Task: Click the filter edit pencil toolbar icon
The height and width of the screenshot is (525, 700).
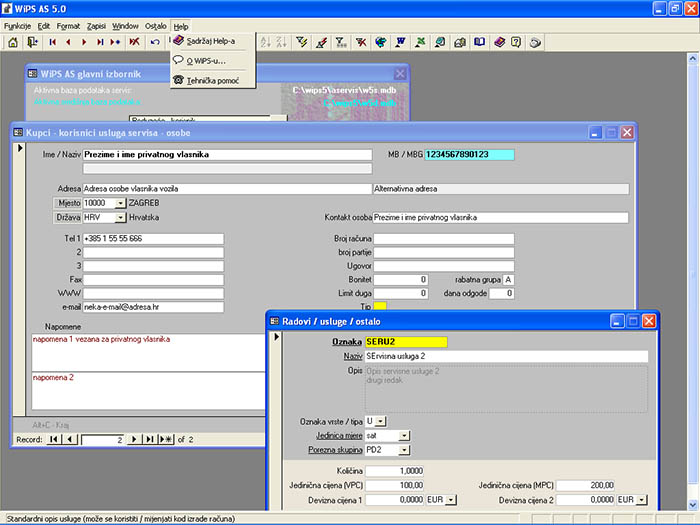Action: click(x=321, y=42)
